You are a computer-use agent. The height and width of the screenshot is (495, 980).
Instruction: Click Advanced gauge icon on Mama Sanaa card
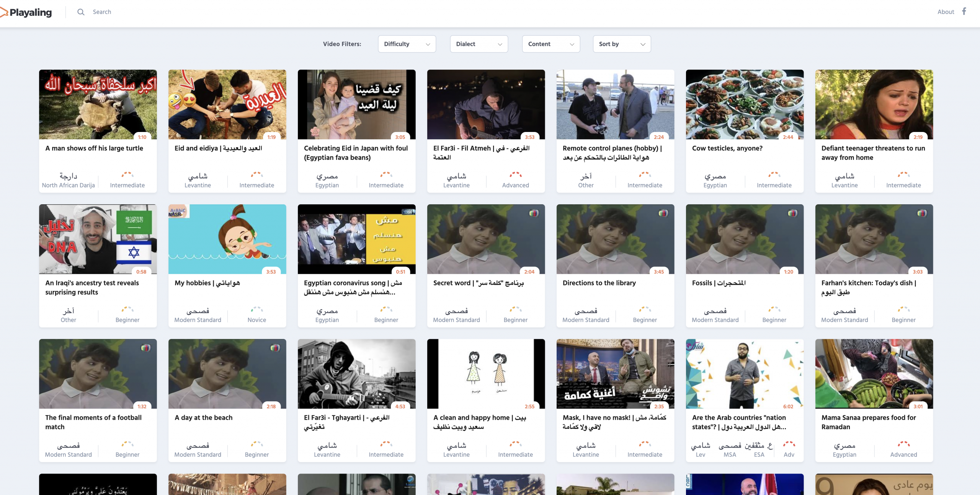pos(903,444)
